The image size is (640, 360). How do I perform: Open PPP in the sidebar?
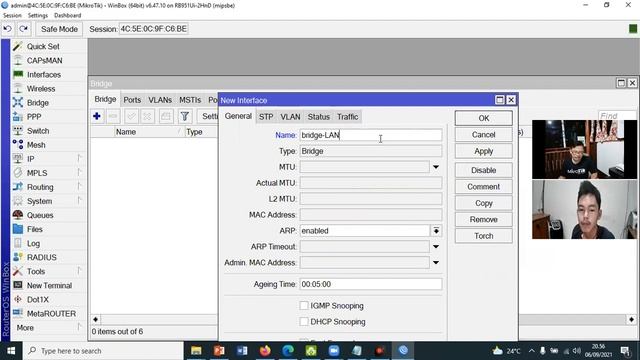click(x=34, y=117)
